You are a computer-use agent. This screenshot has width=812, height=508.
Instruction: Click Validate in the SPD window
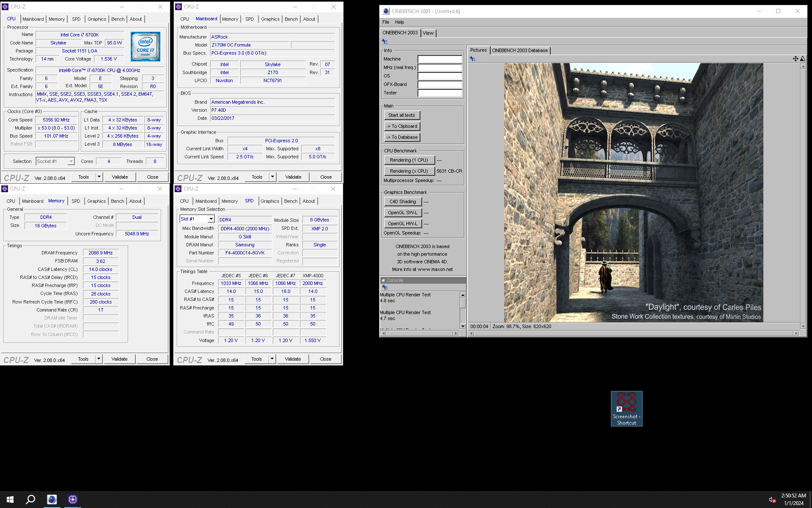[x=293, y=359]
